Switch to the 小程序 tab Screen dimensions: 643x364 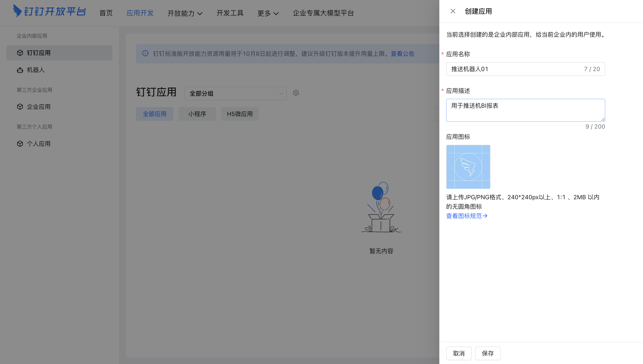197,114
